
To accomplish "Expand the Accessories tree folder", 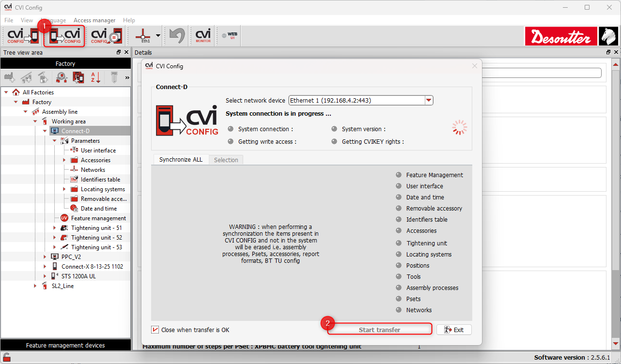I will (x=64, y=160).
